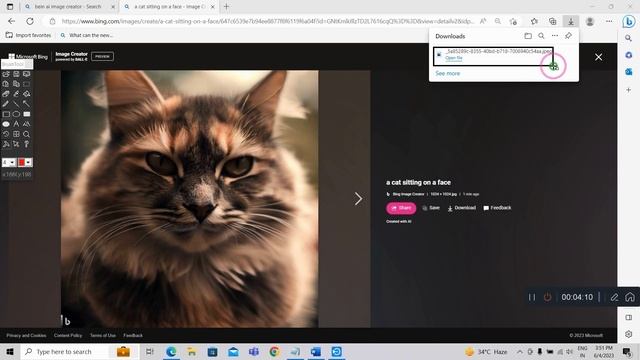Screen dimensions: 640x360
Task: Search downloads using the magnifier icon
Action: [541, 36]
